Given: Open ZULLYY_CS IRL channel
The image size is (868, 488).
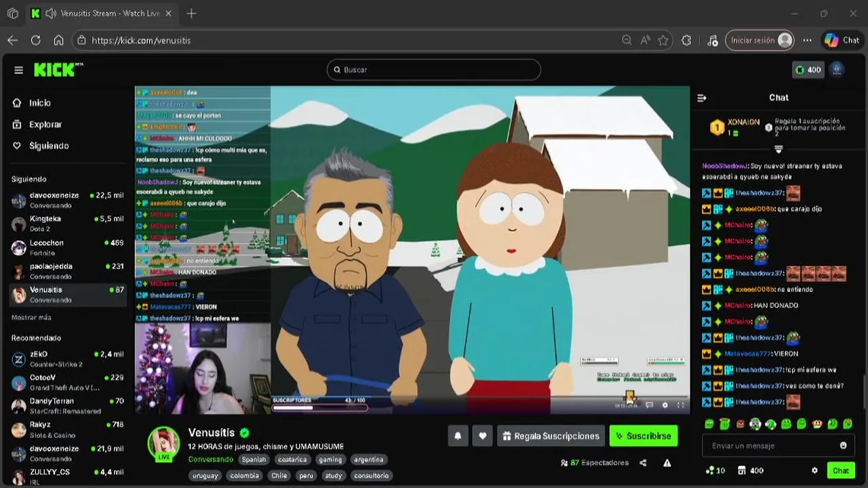Looking at the screenshot, I should [x=68, y=476].
